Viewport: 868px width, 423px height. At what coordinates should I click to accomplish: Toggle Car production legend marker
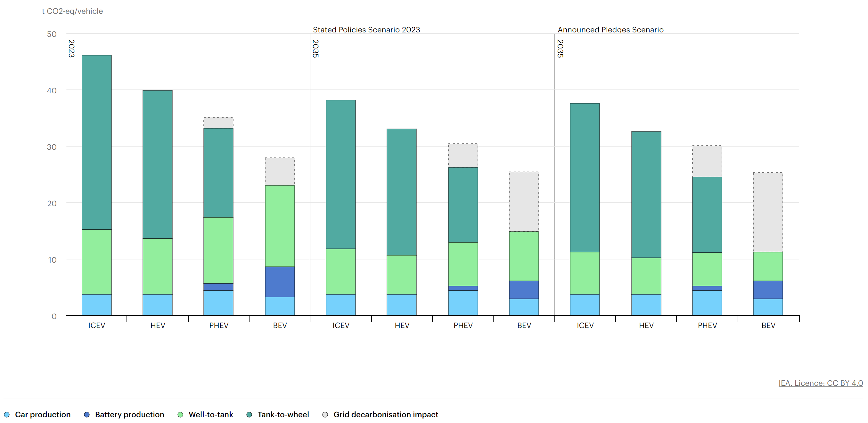coord(7,415)
